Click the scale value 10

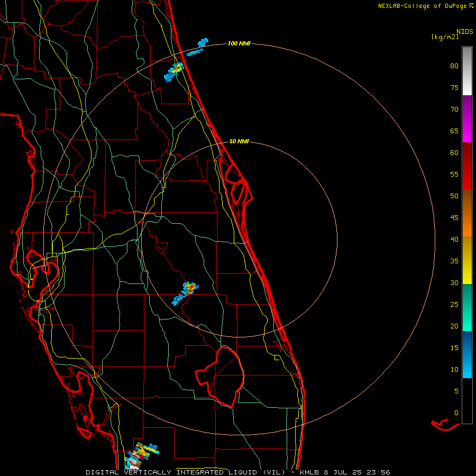coord(454,370)
